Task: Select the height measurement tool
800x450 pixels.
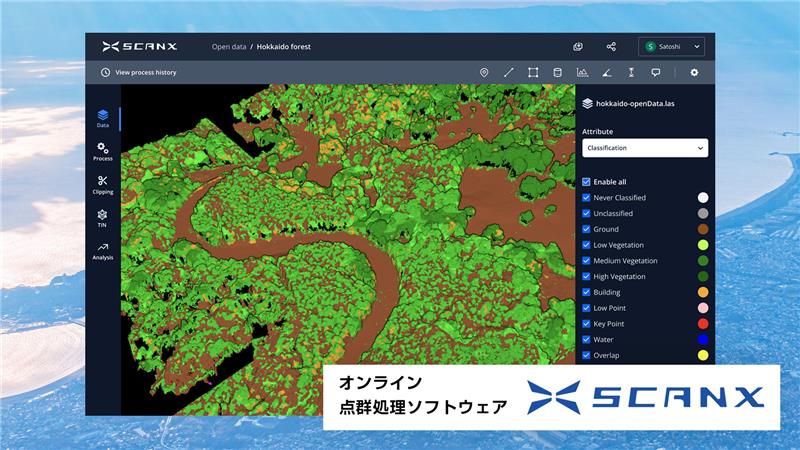Action: (631, 72)
